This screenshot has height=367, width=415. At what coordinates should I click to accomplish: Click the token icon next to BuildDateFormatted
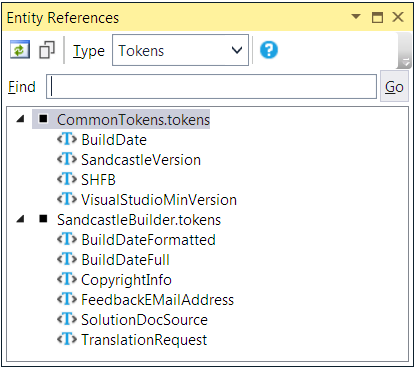67,239
